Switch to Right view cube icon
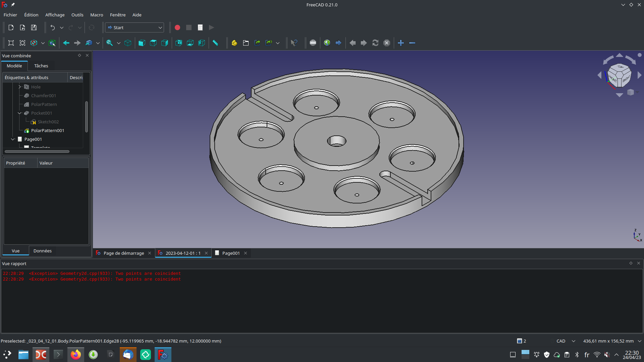Viewport: 644px width, 362px height. 165,43
